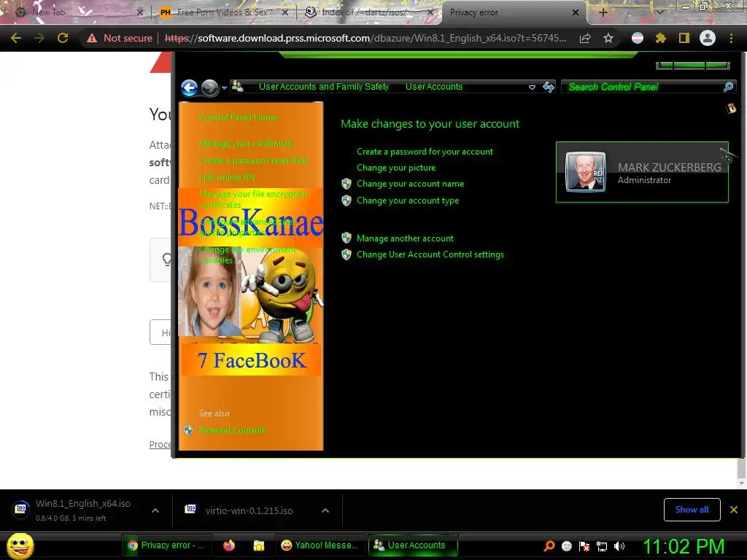Image resolution: width=747 pixels, height=560 pixels.
Task: Click the Not secure warning indicator
Action: click(120, 38)
